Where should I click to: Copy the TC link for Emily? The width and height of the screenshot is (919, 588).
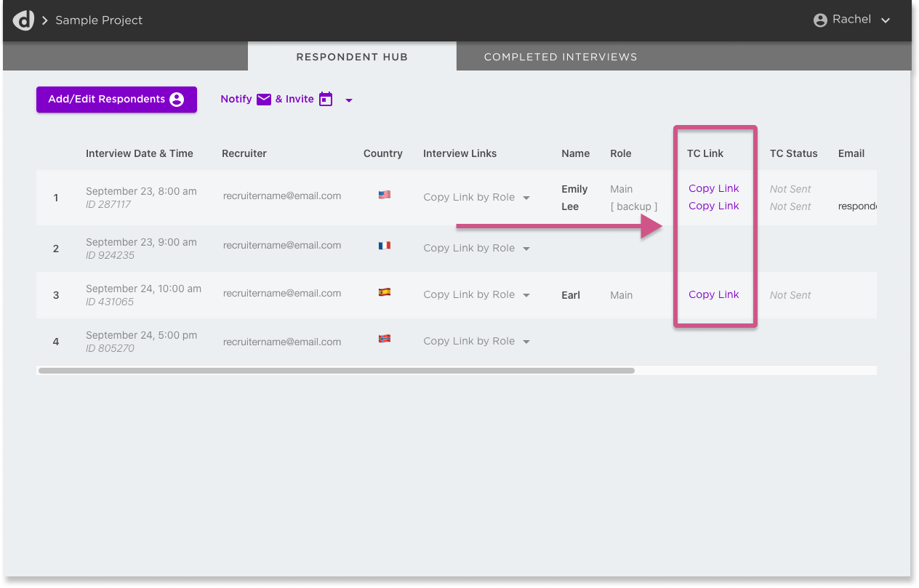click(714, 188)
